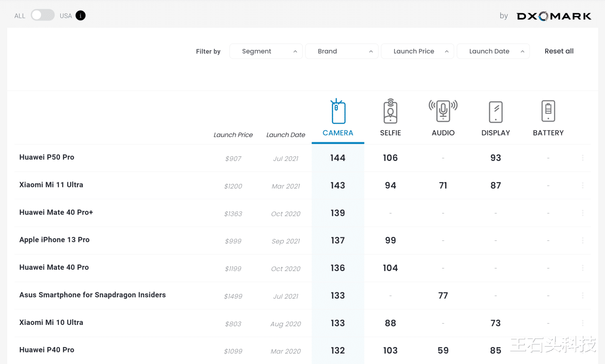Viewport: 605px width, 364px height.
Task: Expand the Segment filter dropdown
Action: click(266, 51)
